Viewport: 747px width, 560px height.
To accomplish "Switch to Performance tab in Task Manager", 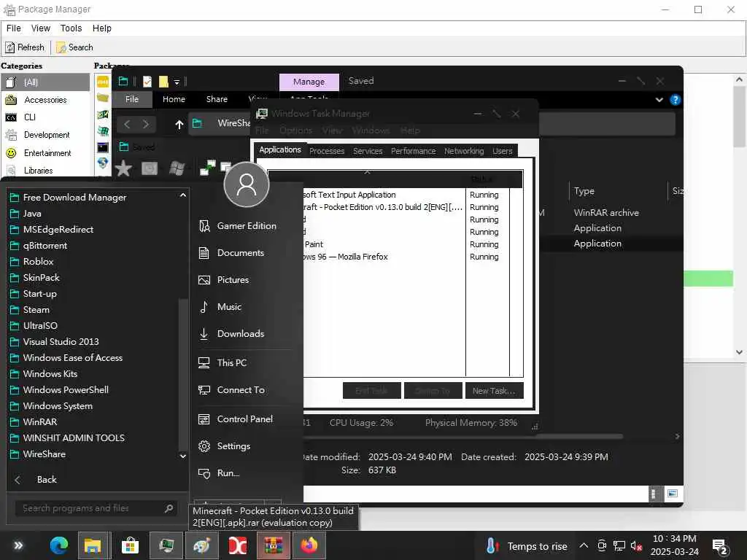I will point(413,151).
